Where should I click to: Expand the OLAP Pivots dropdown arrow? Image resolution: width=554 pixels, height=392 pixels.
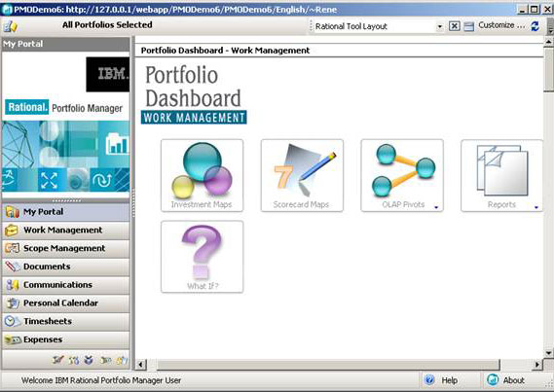(x=436, y=207)
